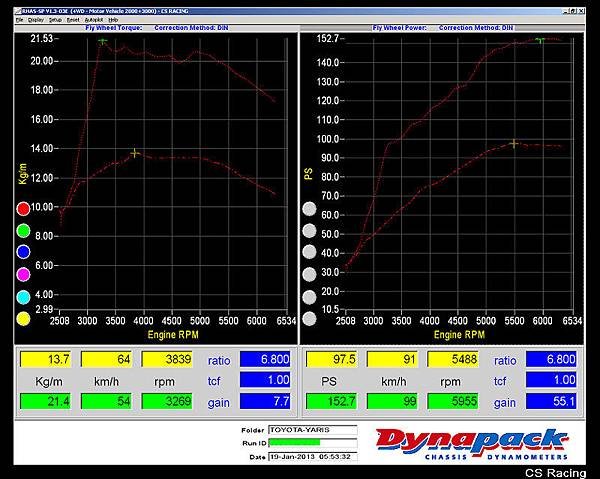
Task: Toggle the second grey circle beside power graph
Action: point(309,231)
